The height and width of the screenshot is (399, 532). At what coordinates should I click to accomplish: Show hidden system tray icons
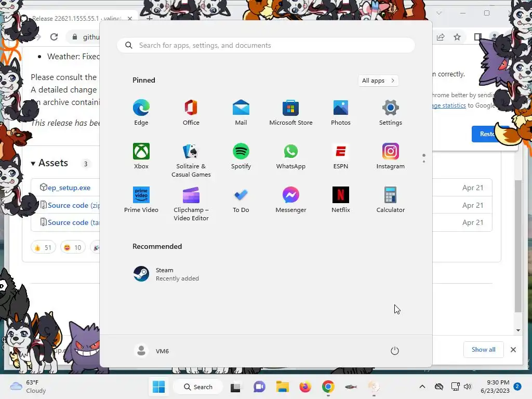tap(422, 387)
